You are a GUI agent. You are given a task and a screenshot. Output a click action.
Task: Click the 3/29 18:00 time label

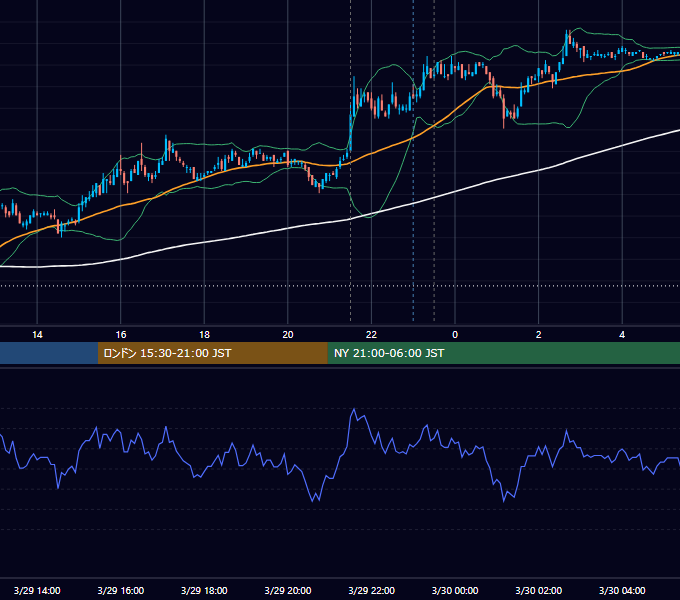point(204,590)
